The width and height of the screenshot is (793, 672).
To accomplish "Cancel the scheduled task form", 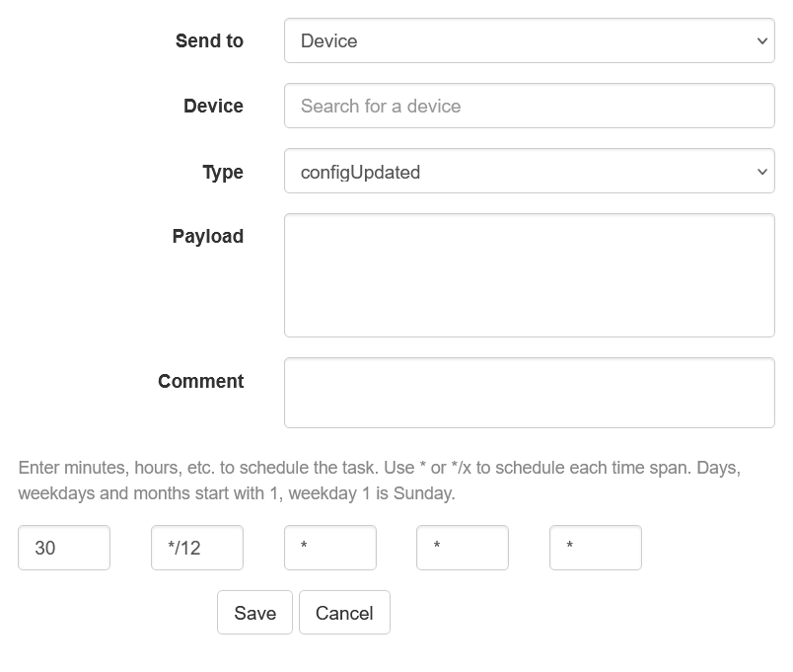I will 344,613.
